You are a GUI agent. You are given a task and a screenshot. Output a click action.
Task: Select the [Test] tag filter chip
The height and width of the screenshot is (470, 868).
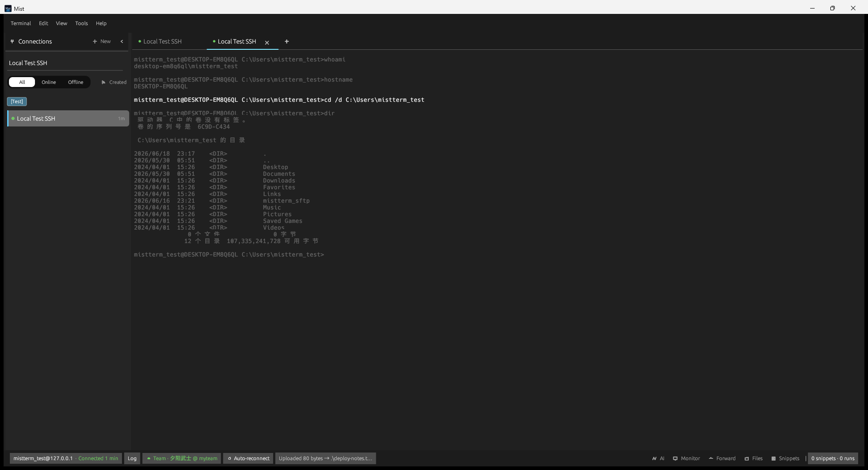click(x=17, y=101)
